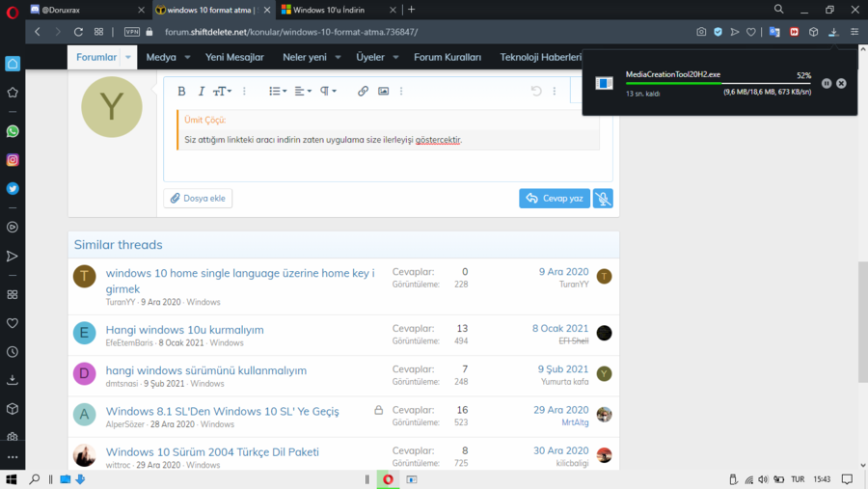Image resolution: width=868 pixels, height=489 pixels.
Task: Click the italic formatting icon
Action: pos(201,91)
